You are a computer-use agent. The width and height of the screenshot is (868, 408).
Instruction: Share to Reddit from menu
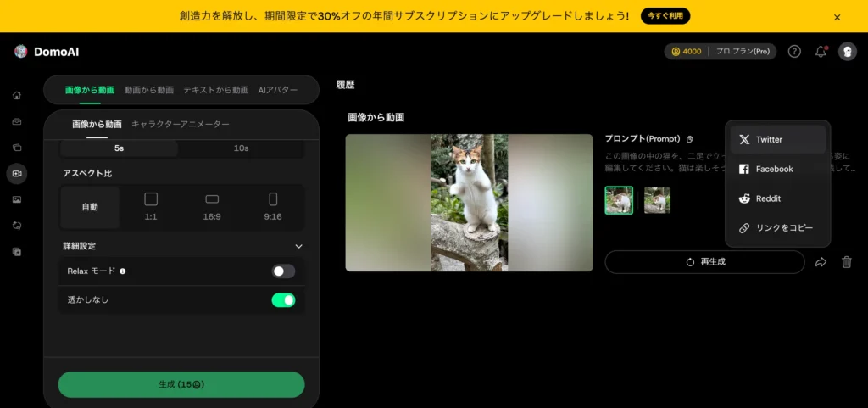[x=778, y=198]
